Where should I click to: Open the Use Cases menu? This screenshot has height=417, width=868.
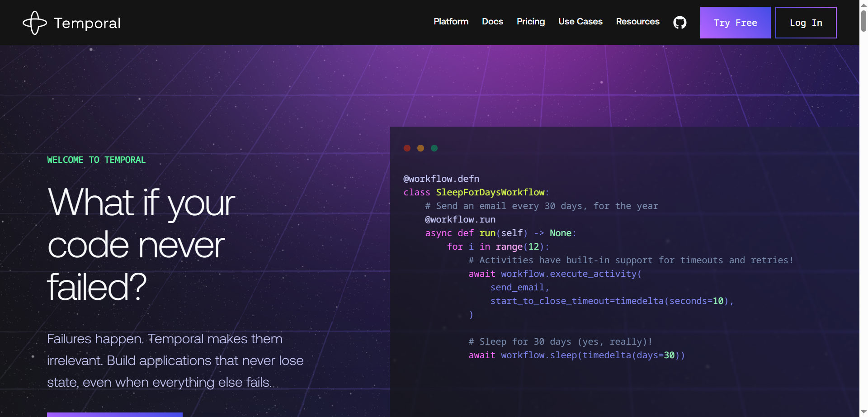[580, 21]
